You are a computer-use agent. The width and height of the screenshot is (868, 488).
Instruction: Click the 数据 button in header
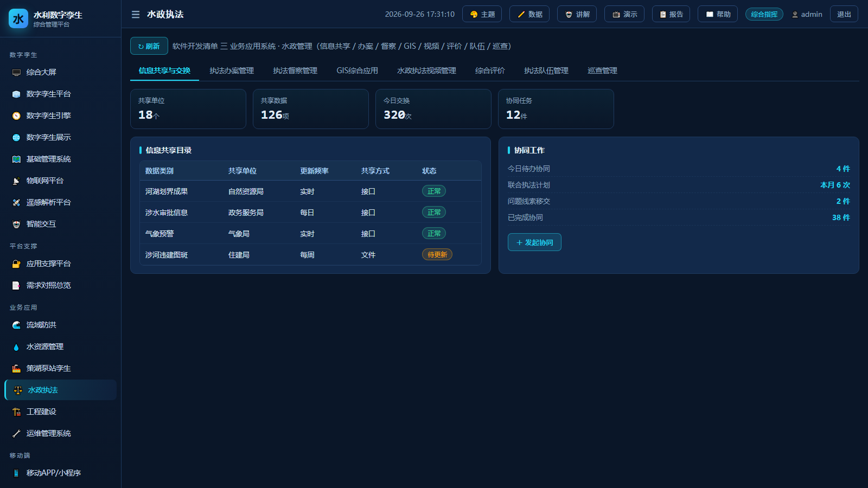point(529,14)
